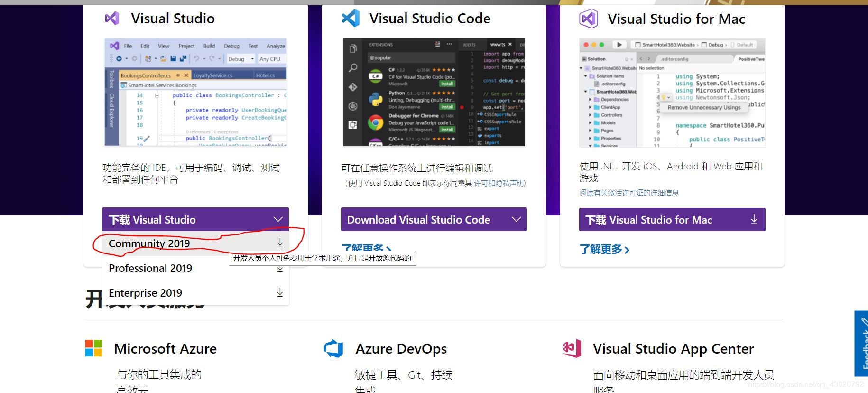Click the Visual Studio App Center logo
This screenshot has width=868, height=393.
point(572,349)
